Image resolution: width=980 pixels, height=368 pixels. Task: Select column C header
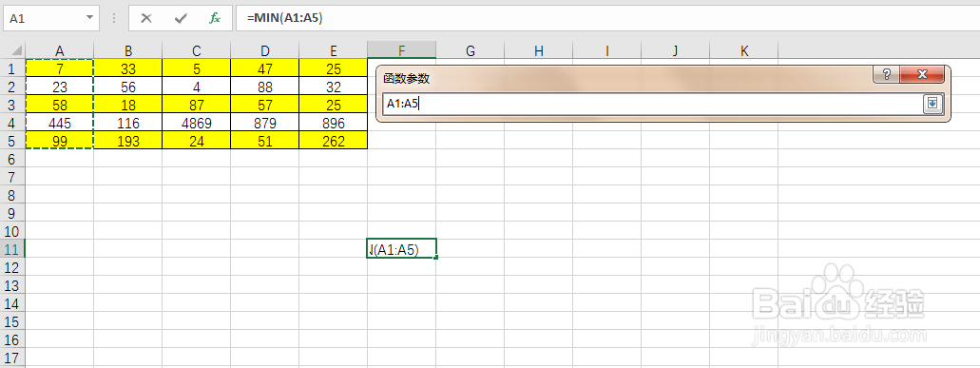[196, 50]
